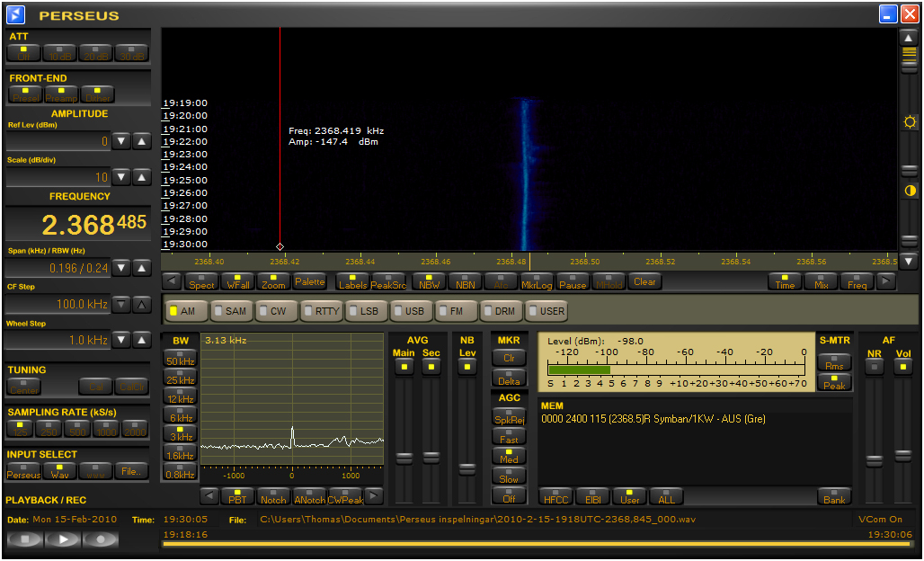
Task: Decrease Scale dB/div with down arrow
Action: point(121,177)
